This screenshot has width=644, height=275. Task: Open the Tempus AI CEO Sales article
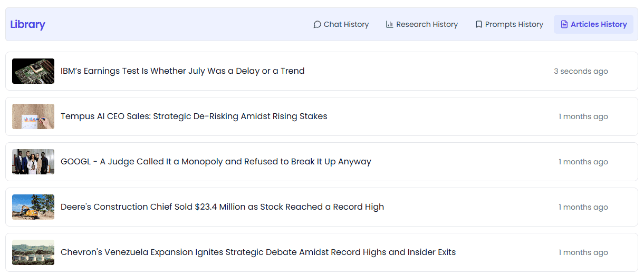pos(322,116)
